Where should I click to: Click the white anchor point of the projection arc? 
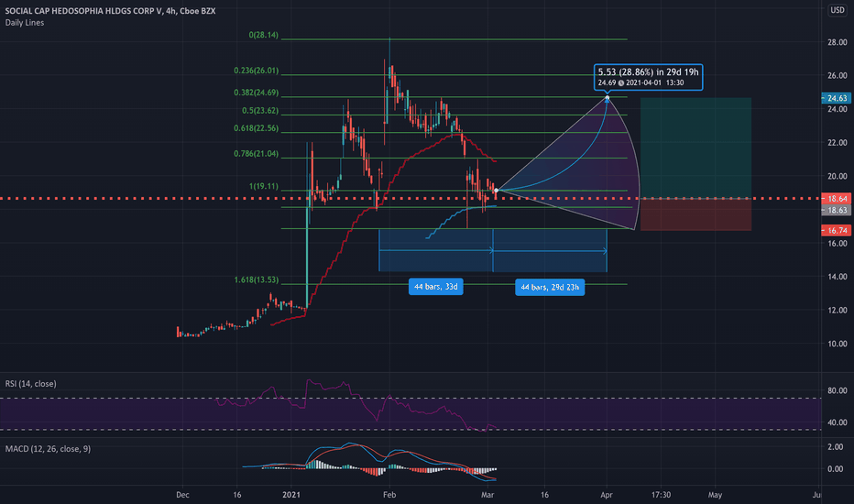[496, 191]
